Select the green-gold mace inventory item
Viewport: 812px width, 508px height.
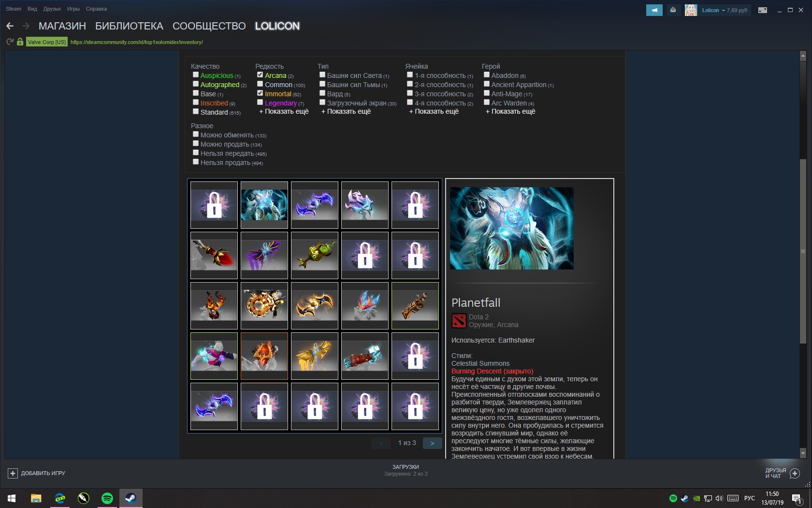point(315,255)
